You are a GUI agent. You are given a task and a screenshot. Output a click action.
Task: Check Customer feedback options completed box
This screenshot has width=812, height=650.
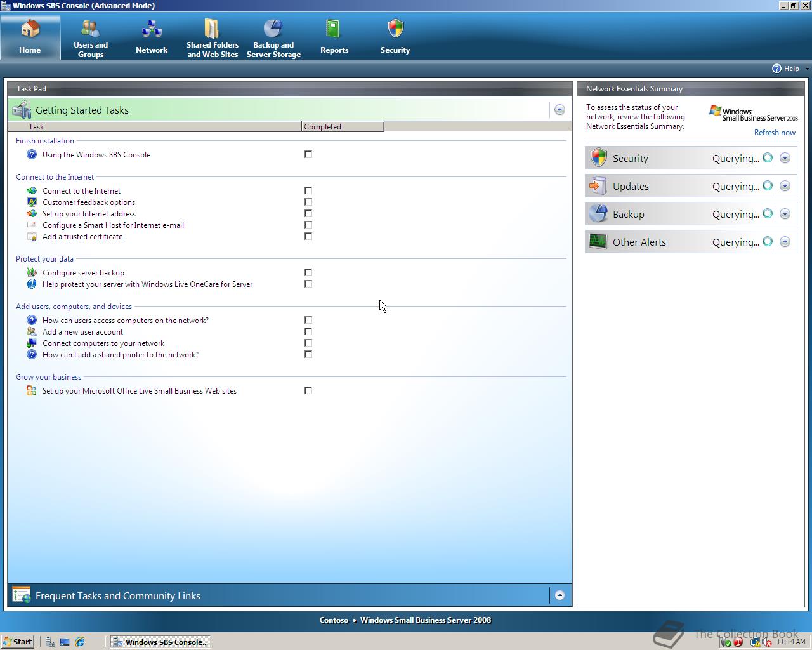coord(308,202)
